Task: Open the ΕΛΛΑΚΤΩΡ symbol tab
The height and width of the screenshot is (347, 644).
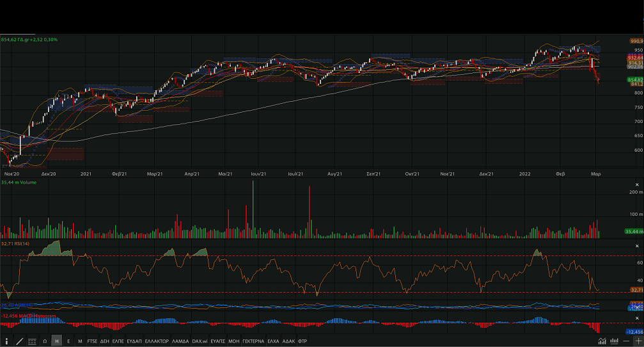Action: pos(157,341)
